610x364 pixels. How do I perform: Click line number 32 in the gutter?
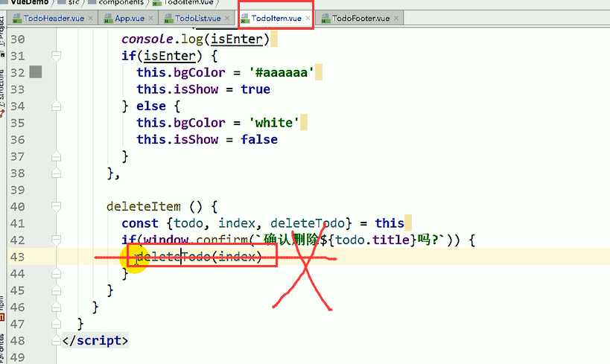(18, 73)
